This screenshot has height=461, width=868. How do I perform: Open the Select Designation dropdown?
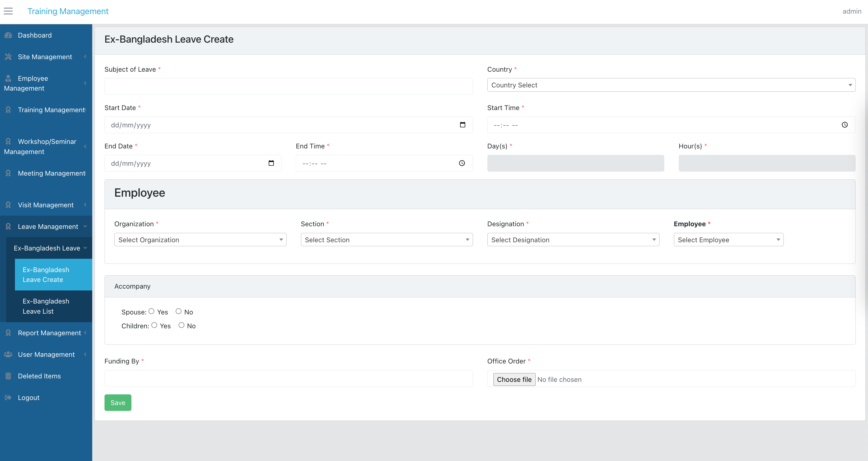pyautogui.click(x=573, y=239)
